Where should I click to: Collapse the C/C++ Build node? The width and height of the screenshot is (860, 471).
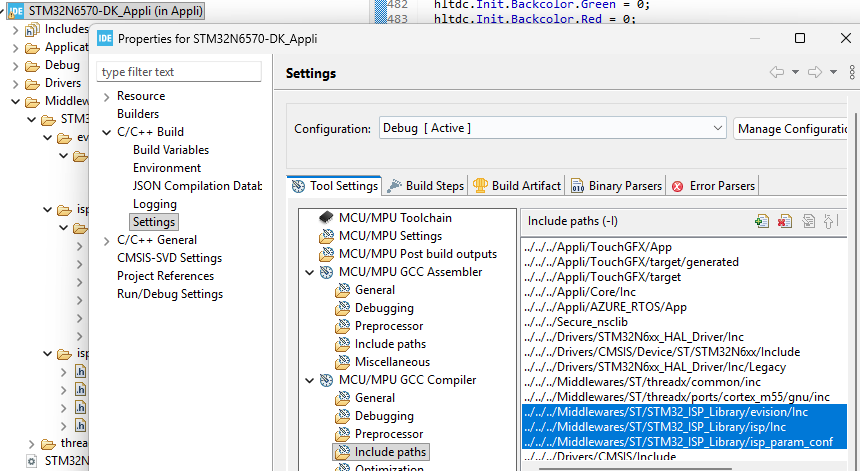tap(106, 132)
